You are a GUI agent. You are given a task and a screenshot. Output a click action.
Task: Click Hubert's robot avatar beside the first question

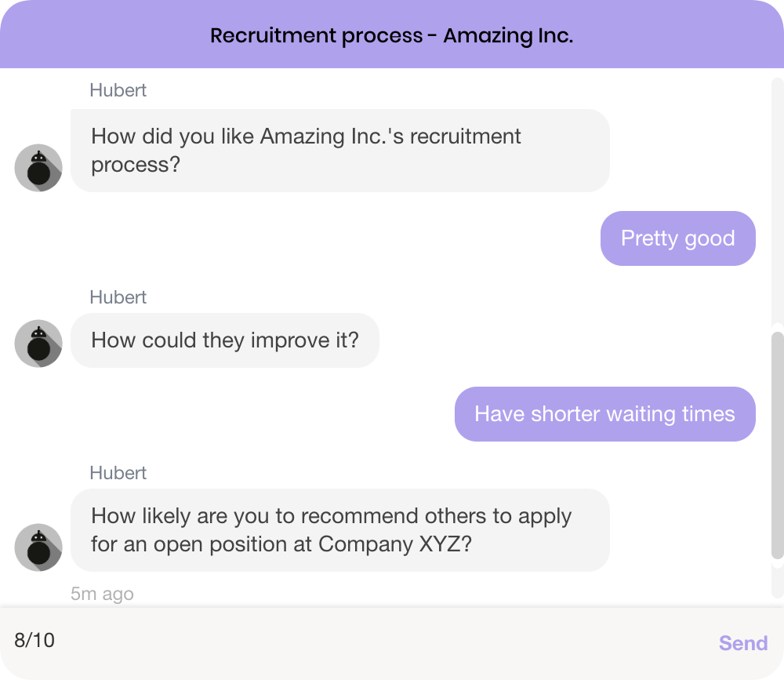pos(38,167)
